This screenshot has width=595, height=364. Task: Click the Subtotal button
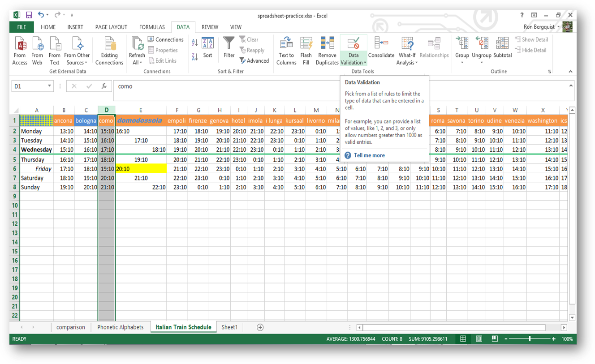(x=502, y=50)
